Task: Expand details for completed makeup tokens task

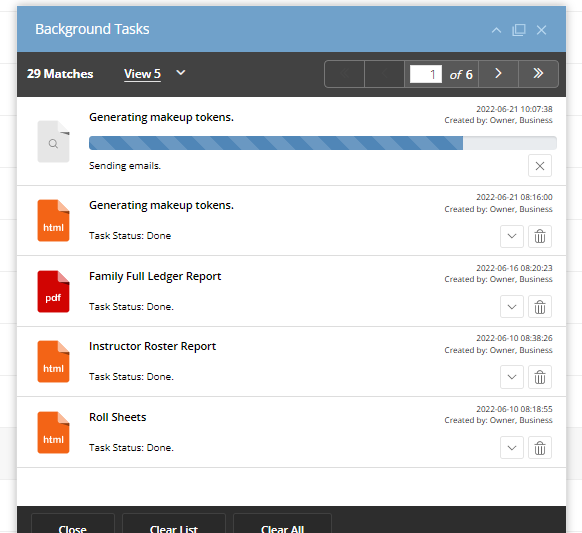Action: (x=512, y=236)
